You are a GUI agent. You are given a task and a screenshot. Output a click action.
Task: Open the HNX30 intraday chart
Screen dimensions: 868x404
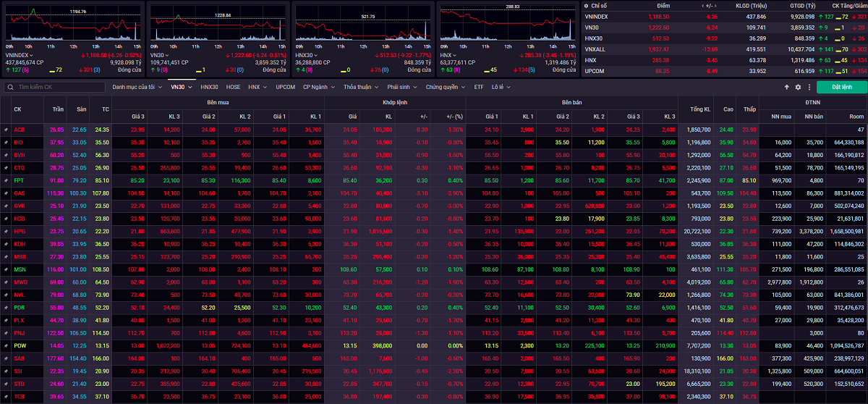[362, 22]
